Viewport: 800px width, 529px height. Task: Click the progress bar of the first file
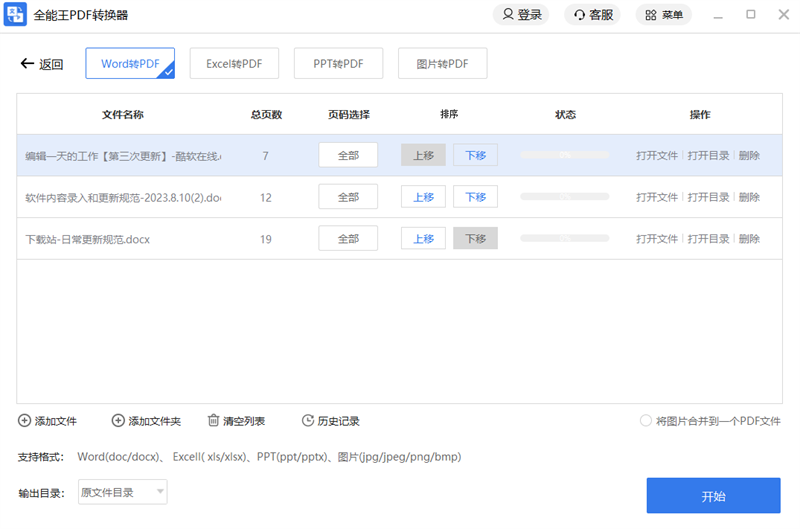[x=565, y=155]
